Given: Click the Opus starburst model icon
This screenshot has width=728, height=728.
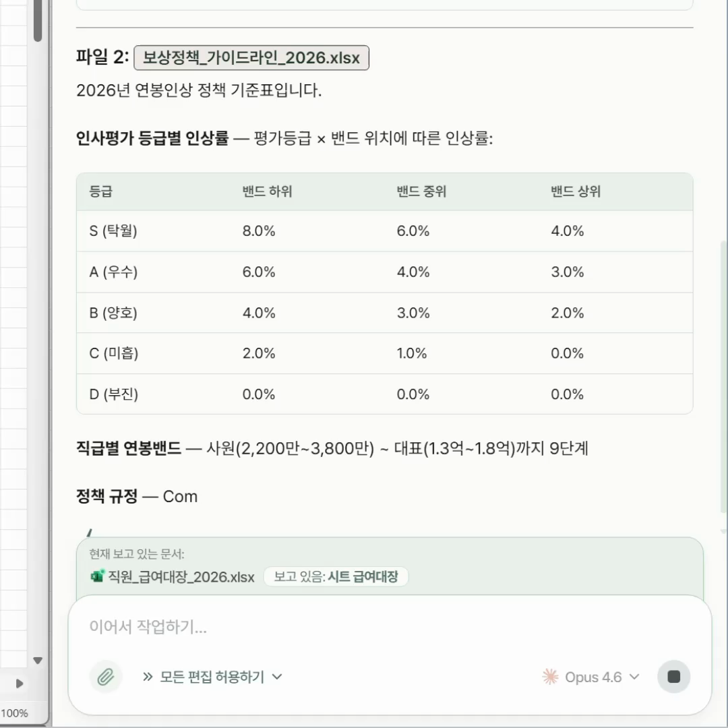Looking at the screenshot, I should 551,677.
